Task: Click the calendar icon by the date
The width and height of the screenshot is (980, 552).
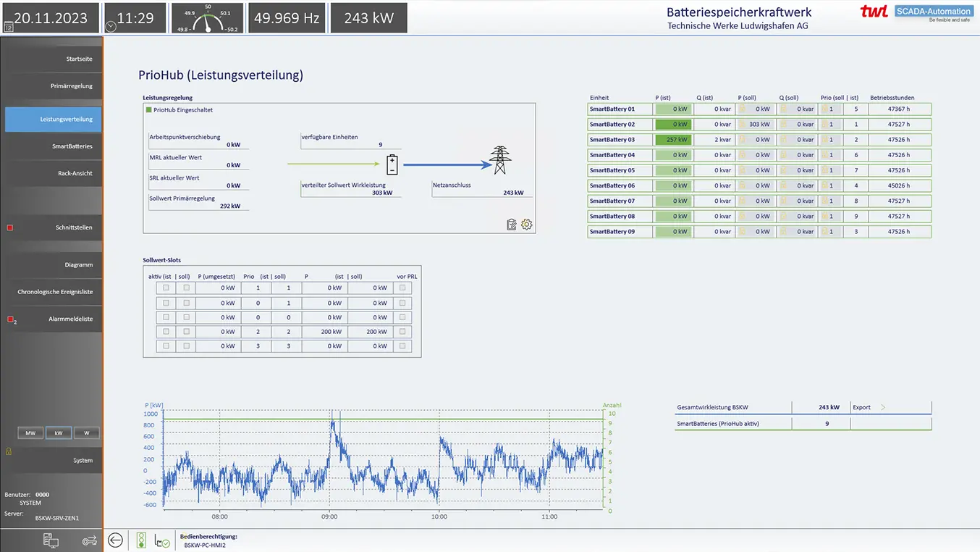Action: pos(9,27)
